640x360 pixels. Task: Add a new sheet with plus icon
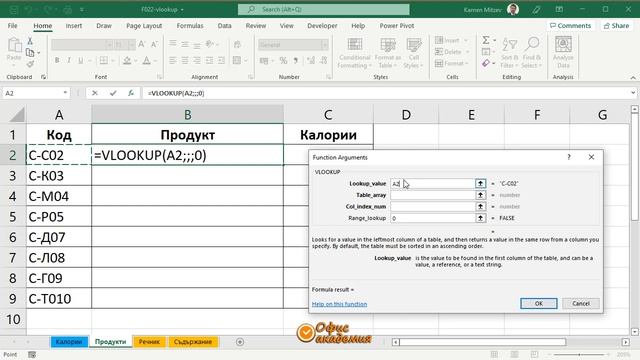(x=240, y=342)
